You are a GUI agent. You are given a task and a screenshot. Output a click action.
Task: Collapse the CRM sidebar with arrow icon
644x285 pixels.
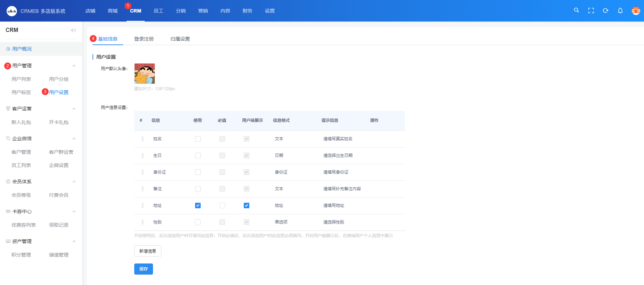pos(73,30)
